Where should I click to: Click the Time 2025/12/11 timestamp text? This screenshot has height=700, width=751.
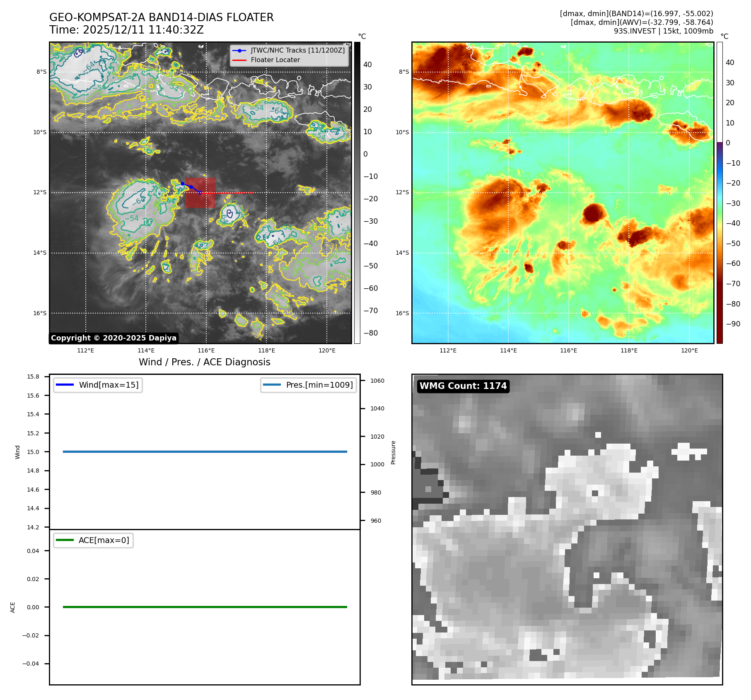click(126, 30)
